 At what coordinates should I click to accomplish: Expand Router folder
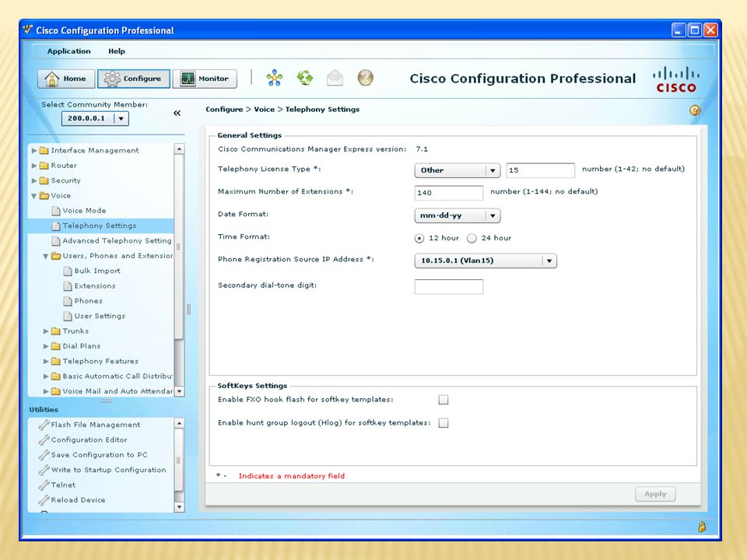pyautogui.click(x=34, y=166)
